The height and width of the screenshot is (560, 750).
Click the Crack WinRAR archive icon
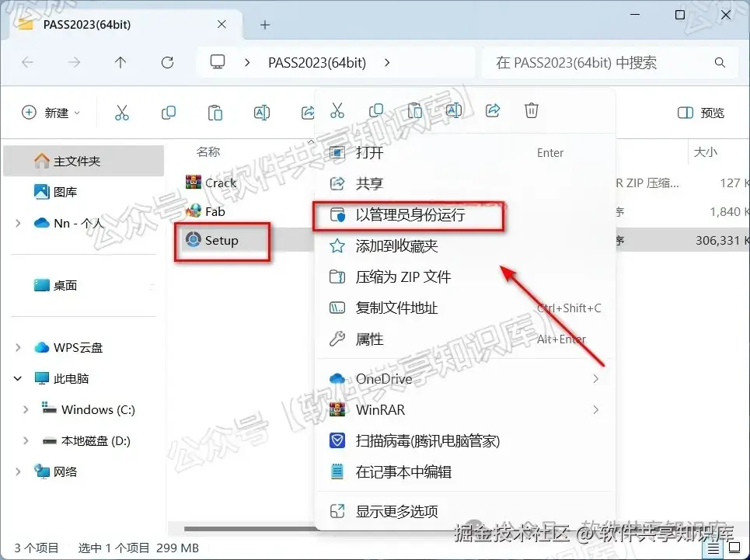coord(194,183)
